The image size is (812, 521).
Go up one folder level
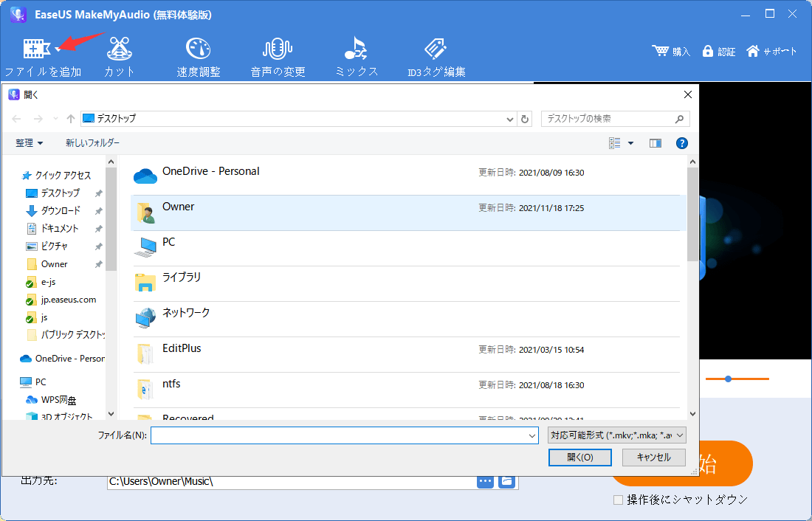(71, 119)
